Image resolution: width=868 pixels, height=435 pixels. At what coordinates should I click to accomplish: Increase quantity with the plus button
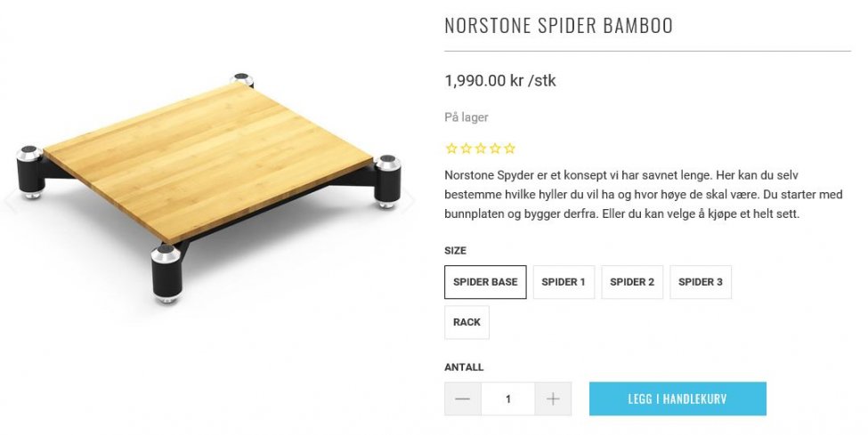coord(553,399)
